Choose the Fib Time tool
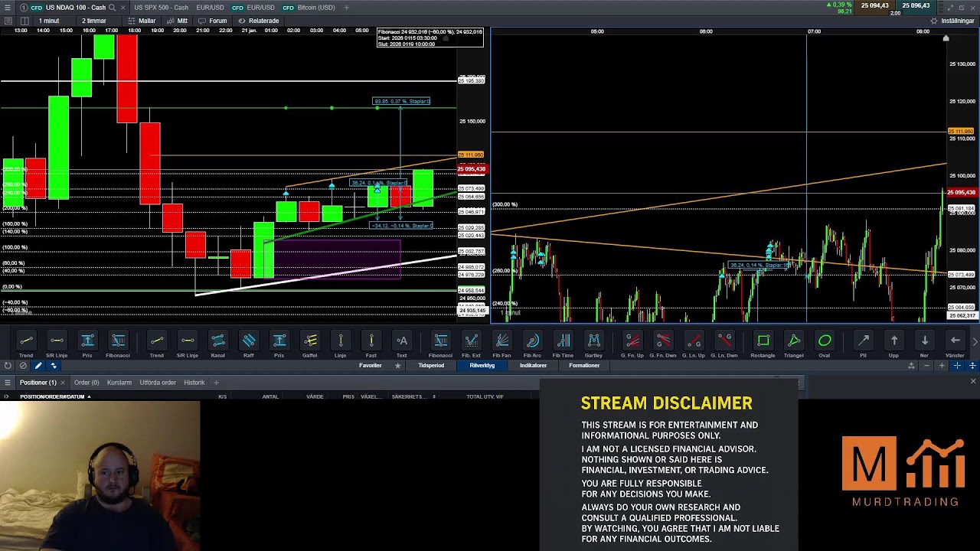Viewport: 980px width, 551px height. (x=563, y=344)
